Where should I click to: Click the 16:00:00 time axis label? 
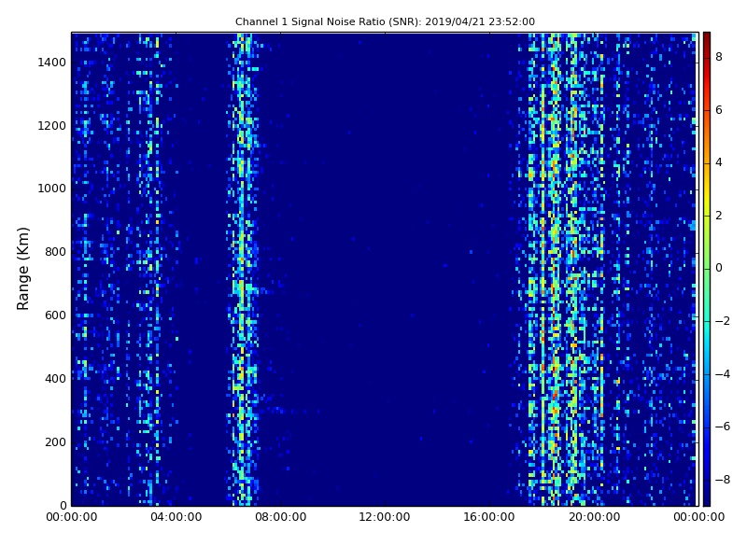click(489, 517)
